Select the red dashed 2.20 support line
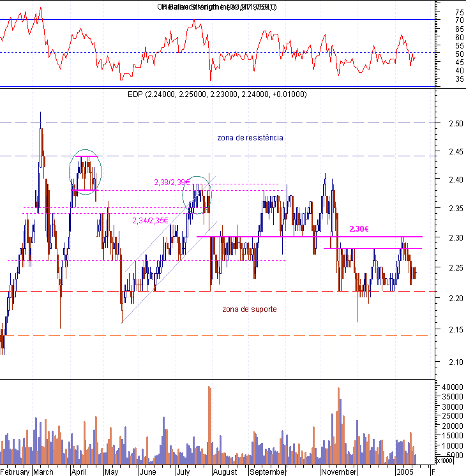Screen dimensions: 466x476 pos(217,292)
